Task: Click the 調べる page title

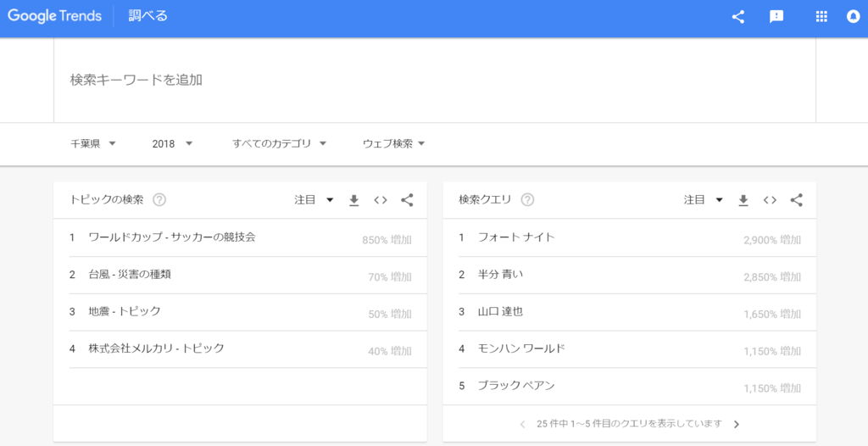Action: [x=147, y=16]
